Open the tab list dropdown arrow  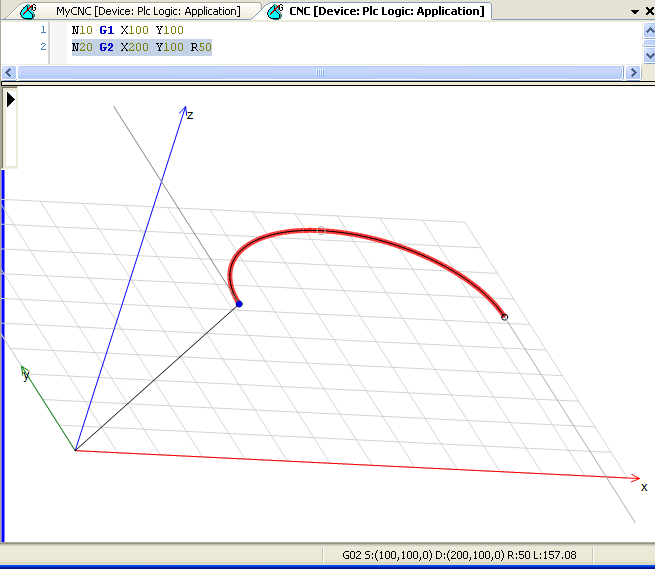pos(635,12)
